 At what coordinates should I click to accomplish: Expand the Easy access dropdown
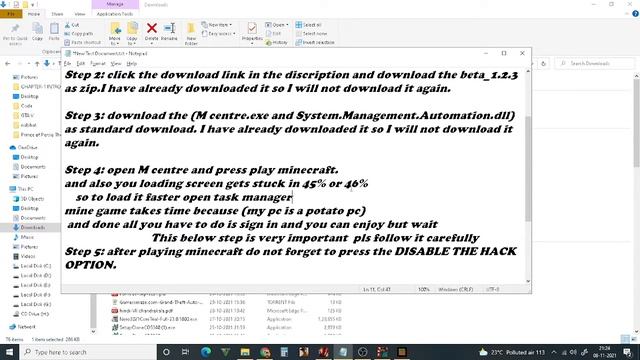(218, 33)
